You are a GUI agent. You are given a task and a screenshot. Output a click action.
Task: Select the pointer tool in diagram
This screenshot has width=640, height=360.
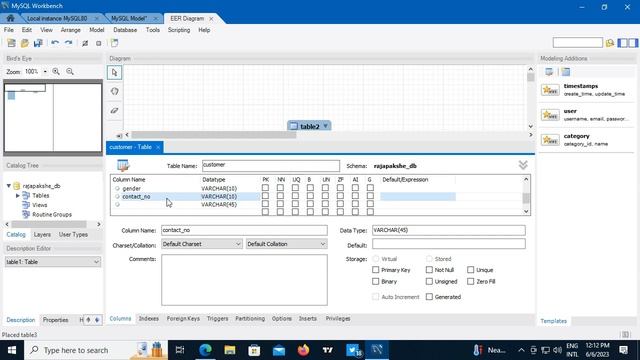[x=114, y=73]
